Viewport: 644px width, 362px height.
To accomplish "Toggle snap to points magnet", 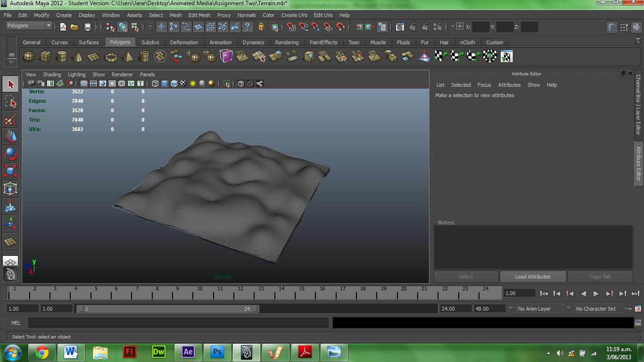I will (x=315, y=27).
